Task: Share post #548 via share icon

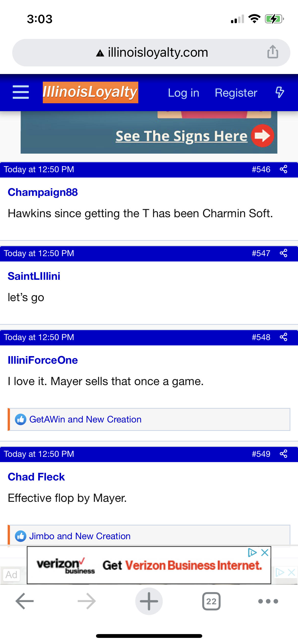Action: (x=283, y=337)
